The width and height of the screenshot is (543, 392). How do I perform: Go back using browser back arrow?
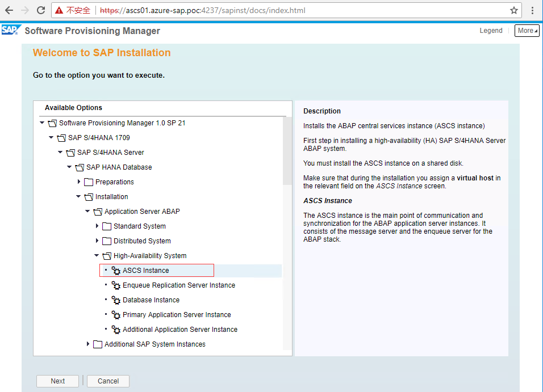point(9,10)
